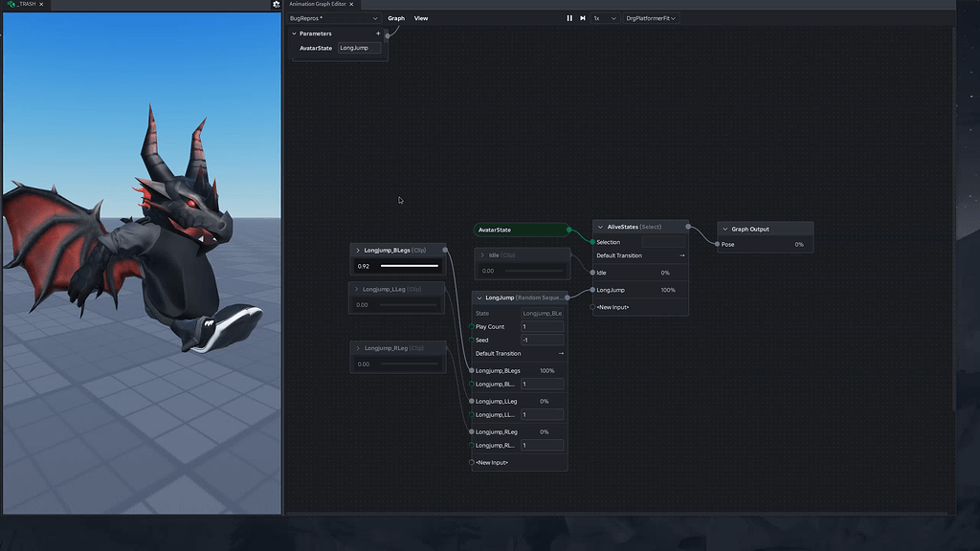Collapse the LongJump random sequence node

pos(479,298)
